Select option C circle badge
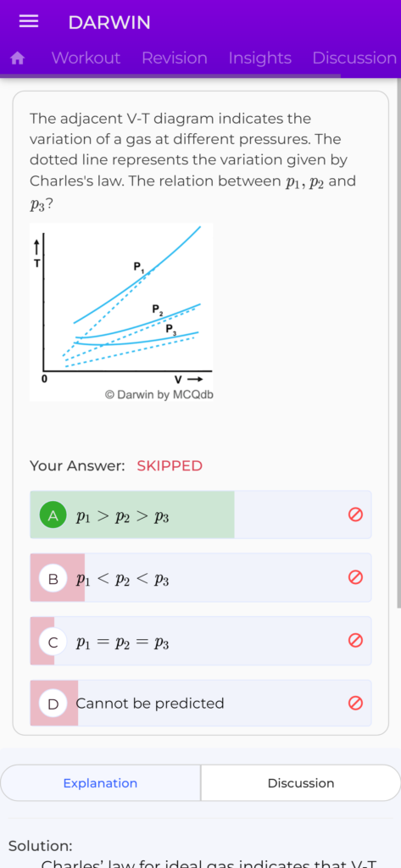This screenshot has width=401, height=868. point(53,643)
